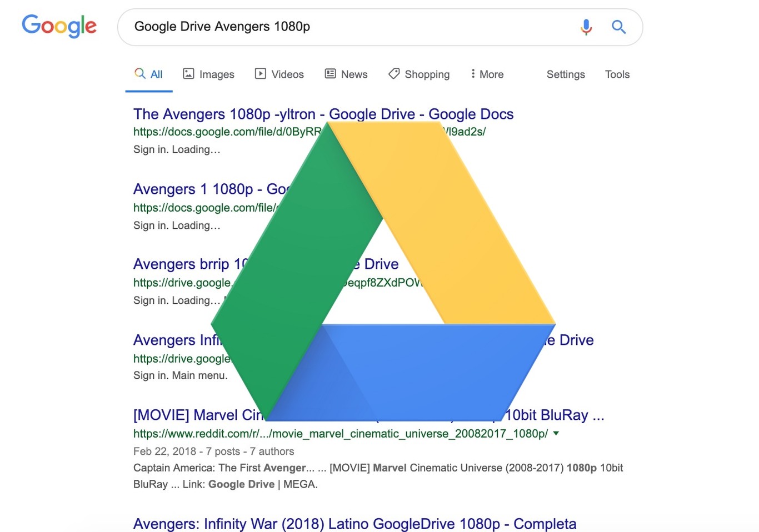Open the Avengers 1 1080p result
This screenshot has height=532, width=759.
point(211,189)
